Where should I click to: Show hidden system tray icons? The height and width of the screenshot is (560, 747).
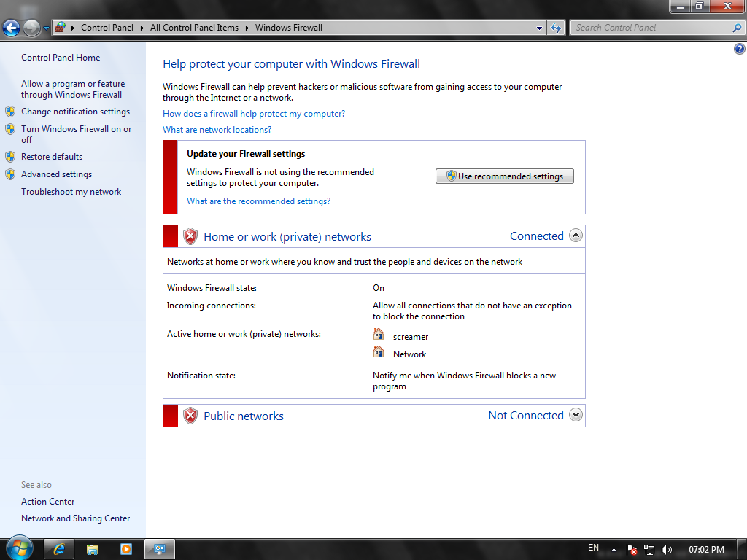614,550
